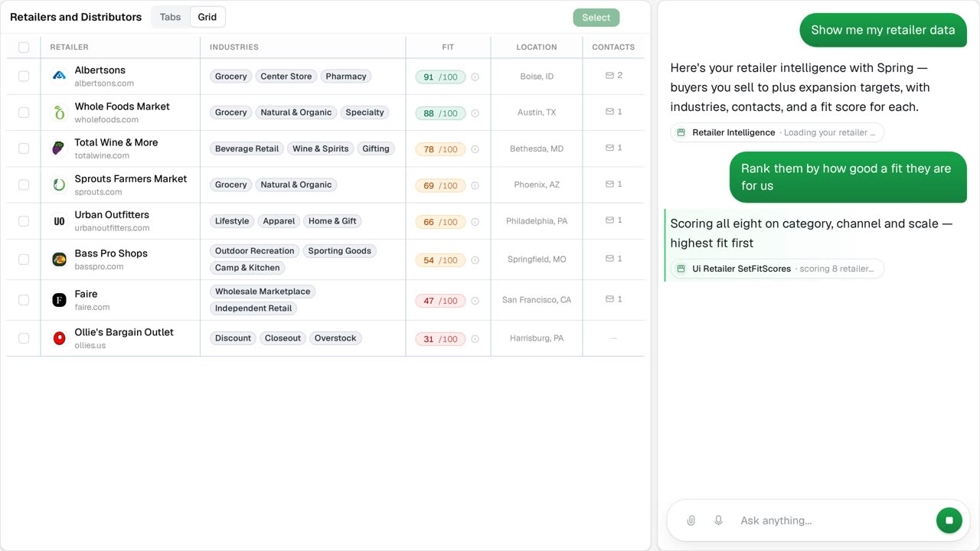Check the Albertsons row checkbox
The width and height of the screenshot is (980, 551).
pos(24,77)
